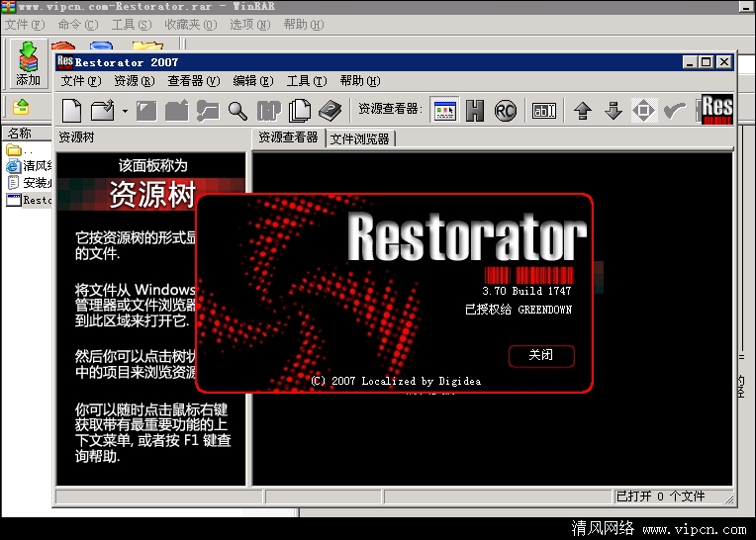
Task: Select the default resource viewer mode icon
Action: (444, 110)
